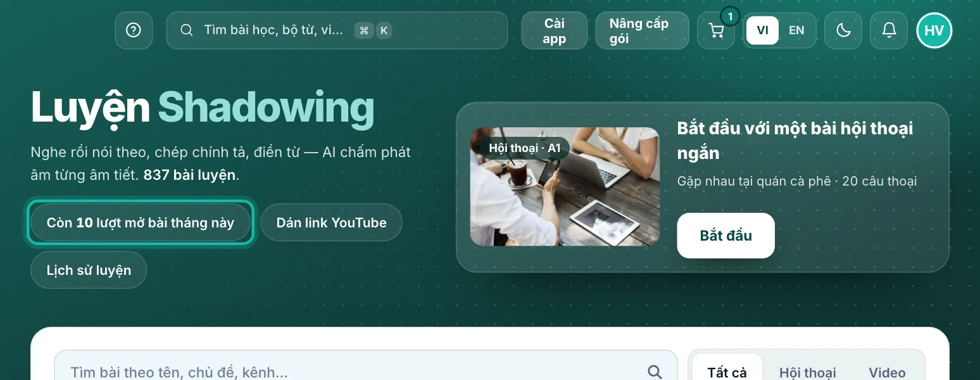
Task: Click the 'Cài app' button
Action: tap(555, 30)
